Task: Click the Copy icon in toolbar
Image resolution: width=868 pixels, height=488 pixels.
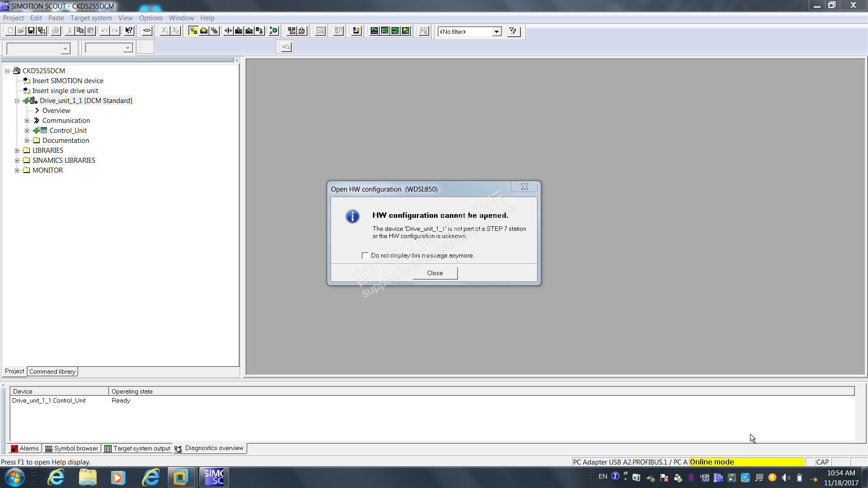Action: coord(80,31)
